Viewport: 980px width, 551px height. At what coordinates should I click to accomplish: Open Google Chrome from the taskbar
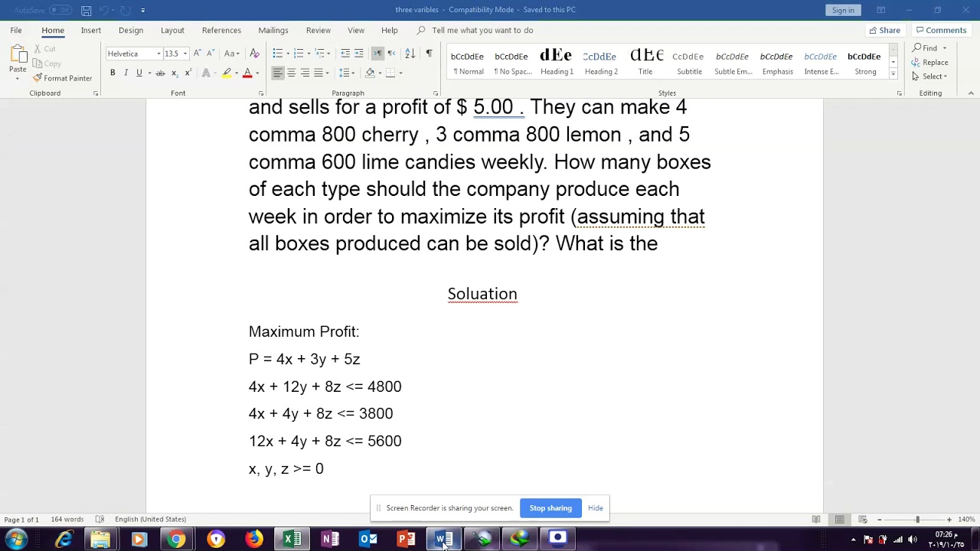pos(177,539)
